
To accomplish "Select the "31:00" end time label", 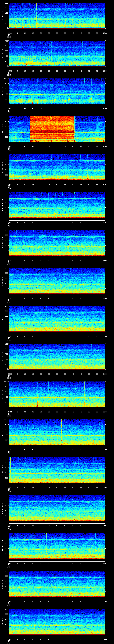I will pyautogui.click(x=105, y=639).
